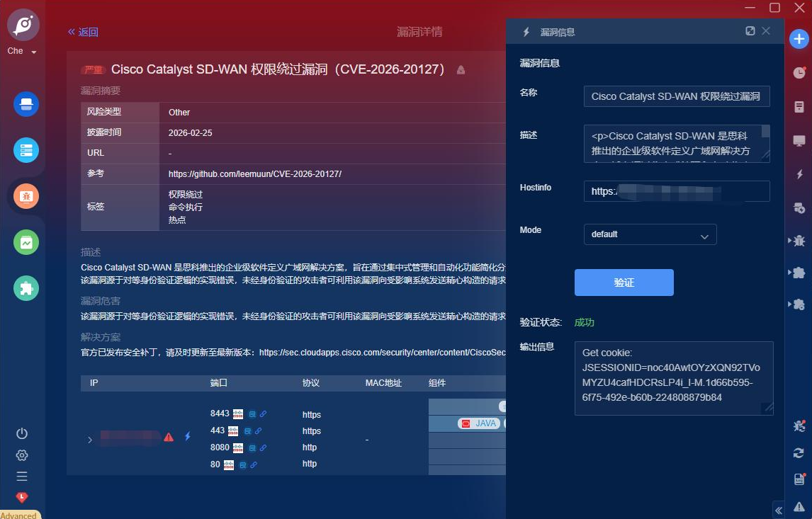Image resolution: width=812 pixels, height=519 pixels.
Task: Click the red warning triangle beside the IP
Action: pos(169,438)
